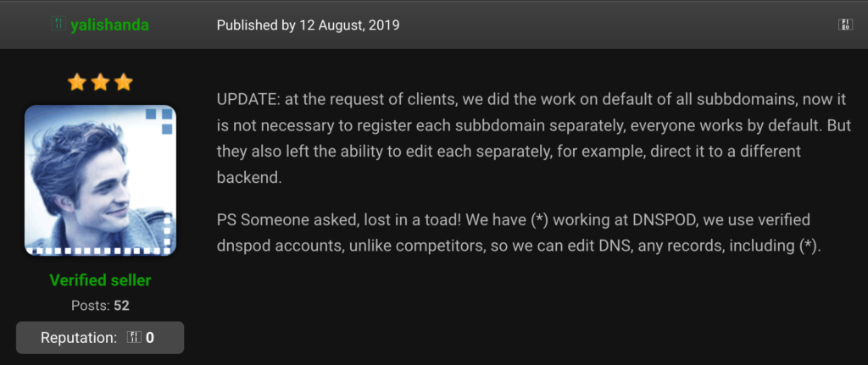
Task: Click the third gold rating star
Action: point(124,82)
